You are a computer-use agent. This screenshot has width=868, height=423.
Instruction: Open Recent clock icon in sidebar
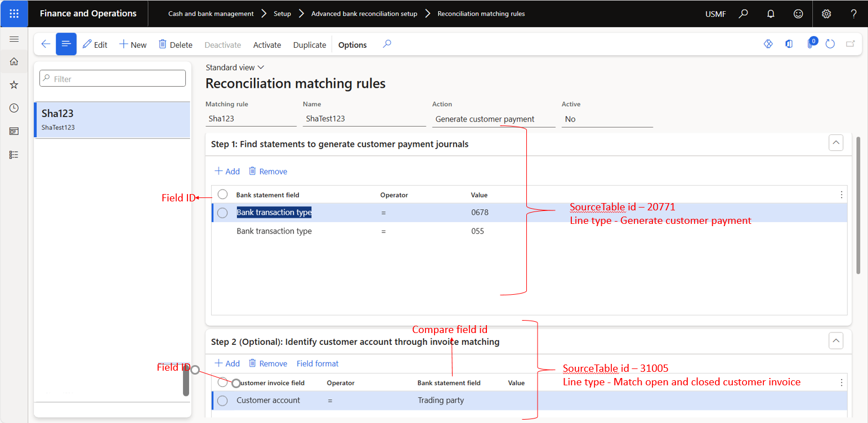(x=14, y=108)
